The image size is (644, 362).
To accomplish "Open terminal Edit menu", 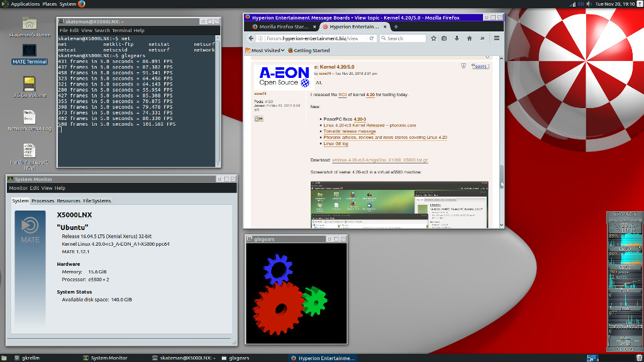I will (x=74, y=30).
